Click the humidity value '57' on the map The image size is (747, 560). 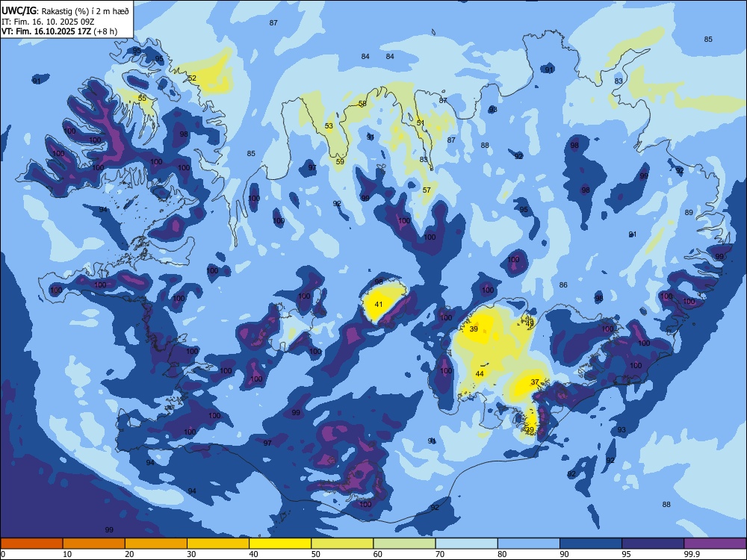(427, 190)
